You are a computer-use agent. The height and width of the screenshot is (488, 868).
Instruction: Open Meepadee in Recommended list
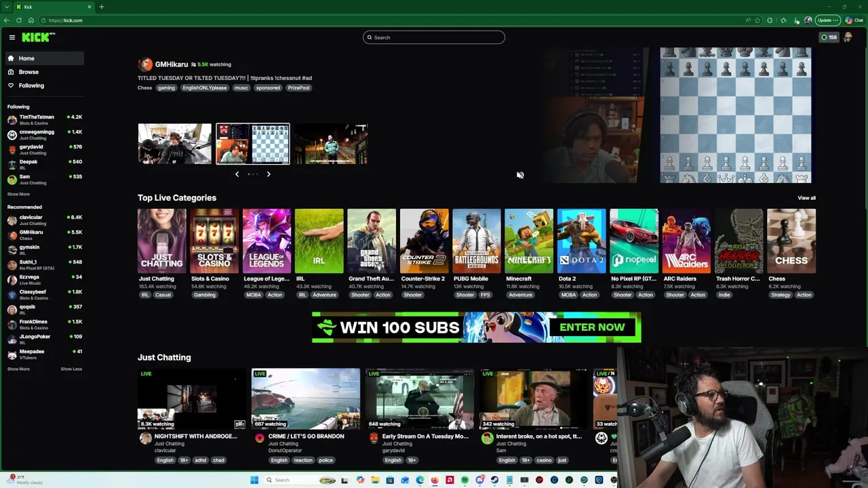pos(44,354)
